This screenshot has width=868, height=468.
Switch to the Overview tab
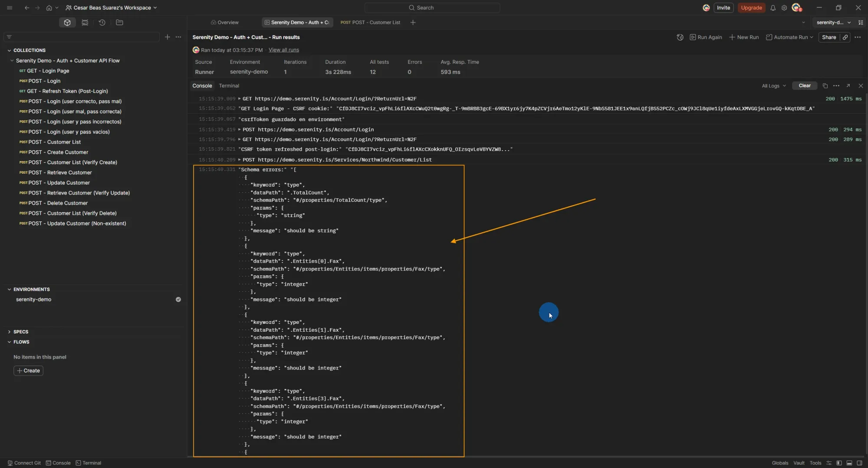[224, 23]
